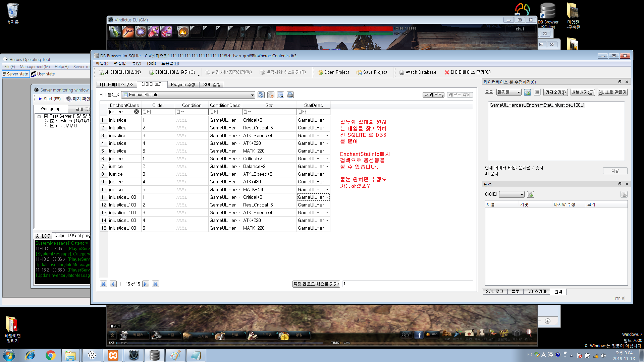Click User state in Heroes Operating Tool
This screenshot has width=644, height=362.
(43, 74)
